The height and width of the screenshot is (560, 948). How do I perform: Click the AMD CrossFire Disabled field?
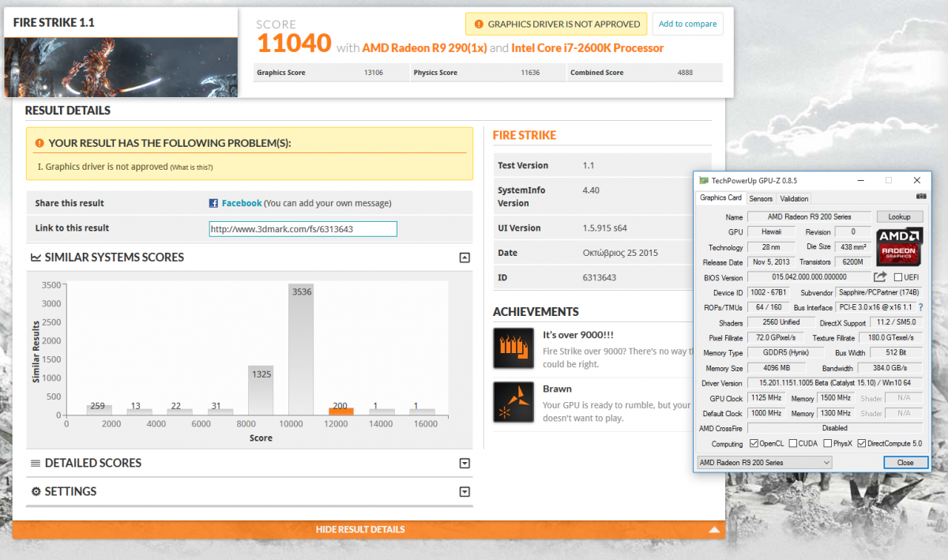[837, 428]
